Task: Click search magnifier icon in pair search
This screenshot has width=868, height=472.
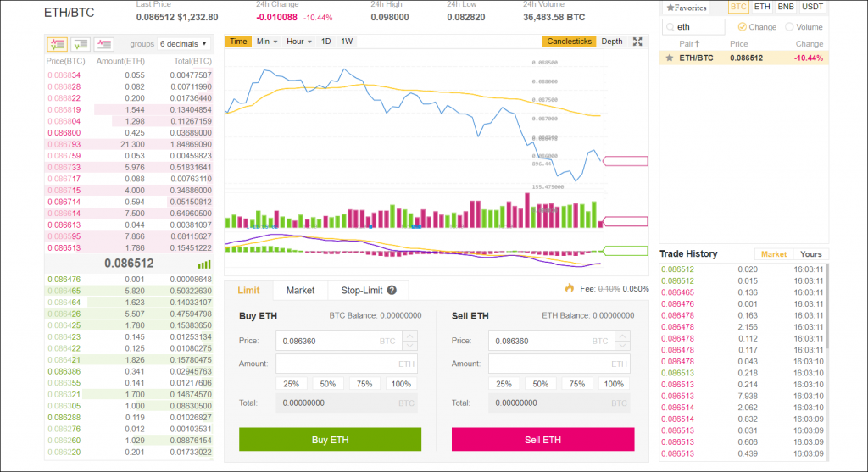Action: [x=670, y=26]
